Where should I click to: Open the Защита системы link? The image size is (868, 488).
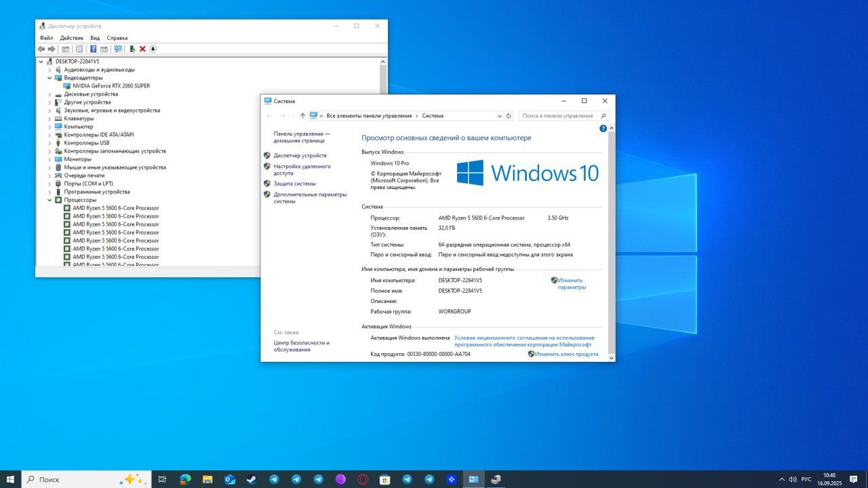[294, 184]
